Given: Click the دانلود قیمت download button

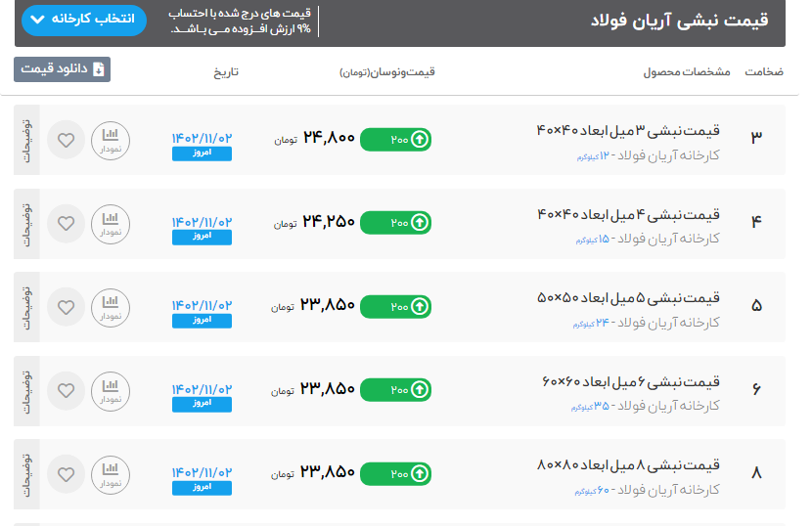Looking at the screenshot, I should pos(62,69).
